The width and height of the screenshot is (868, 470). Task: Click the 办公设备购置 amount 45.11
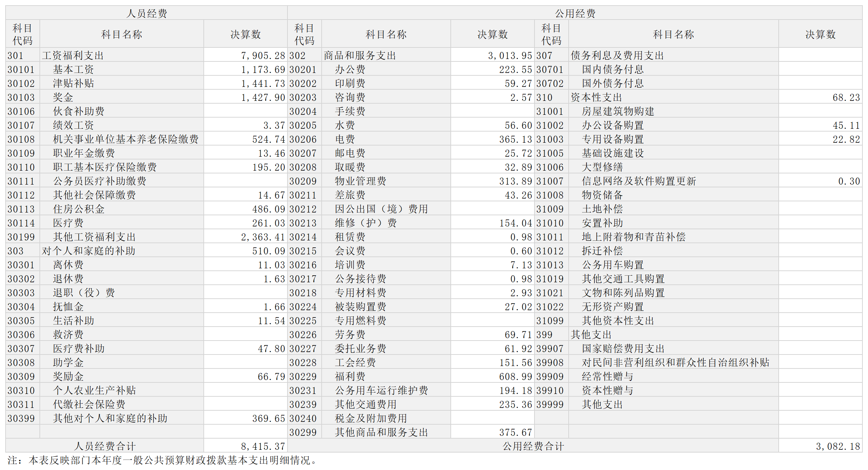pyautogui.click(x=846, y=125)
